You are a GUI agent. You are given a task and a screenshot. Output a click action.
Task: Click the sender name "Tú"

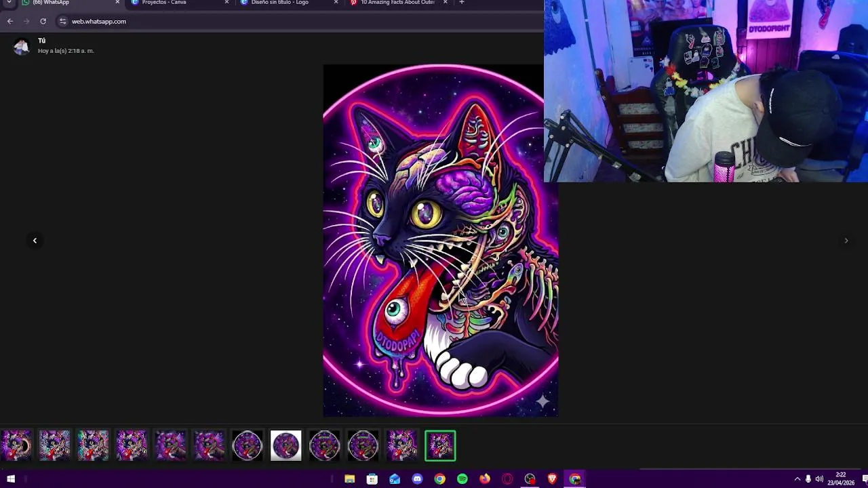pyautogui.click(x=41, y=41)
